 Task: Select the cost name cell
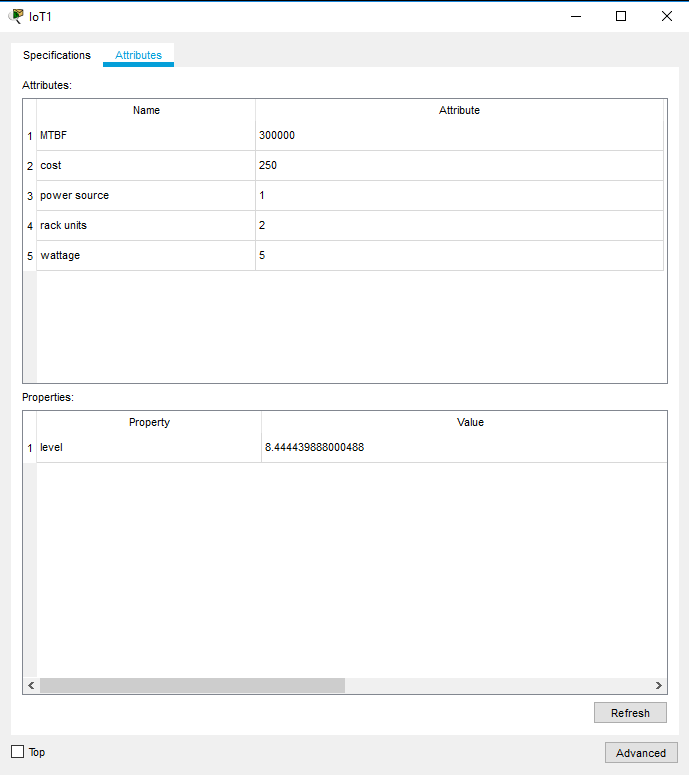click(x=146, y=166)
